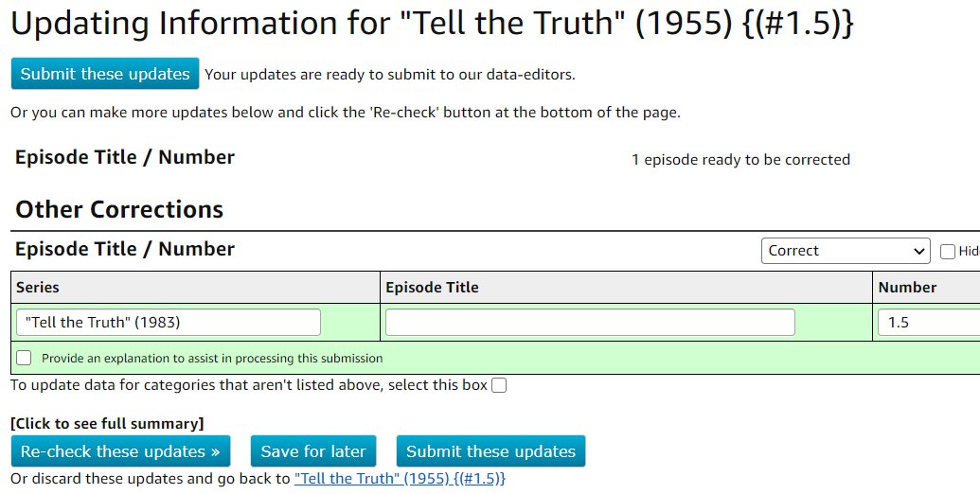The height and width of the screenshot is (494, 980).
Task: Click Submit these updates beside the ready message
Action: (x=104, y=74)
